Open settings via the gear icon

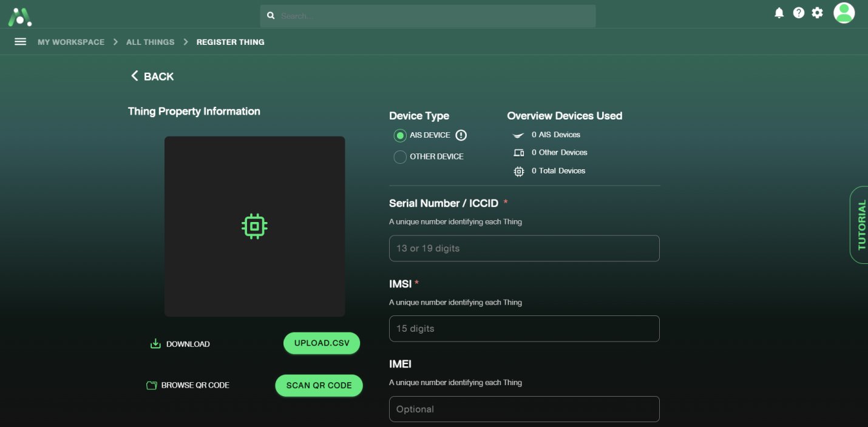[818, 13]
